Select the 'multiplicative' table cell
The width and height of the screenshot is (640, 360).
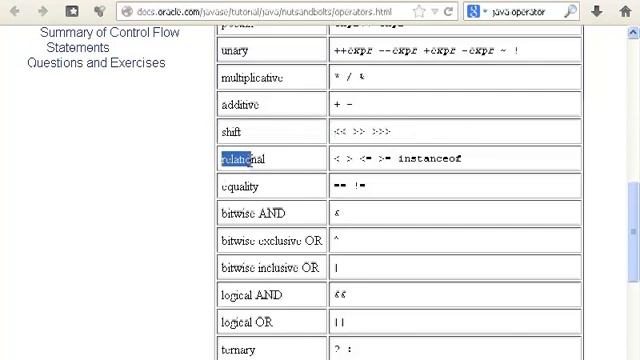click(272, 77)
